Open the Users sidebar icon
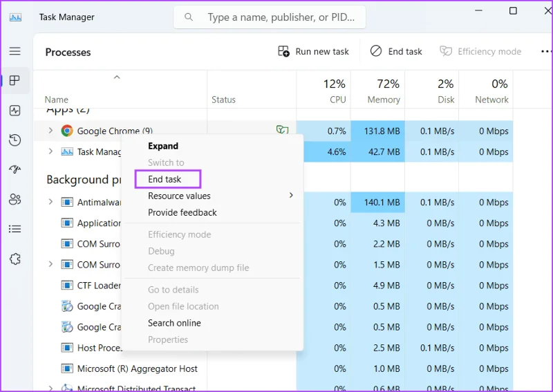Image resolution: width=553 pixels, height=392 pixels. point(15,199)
